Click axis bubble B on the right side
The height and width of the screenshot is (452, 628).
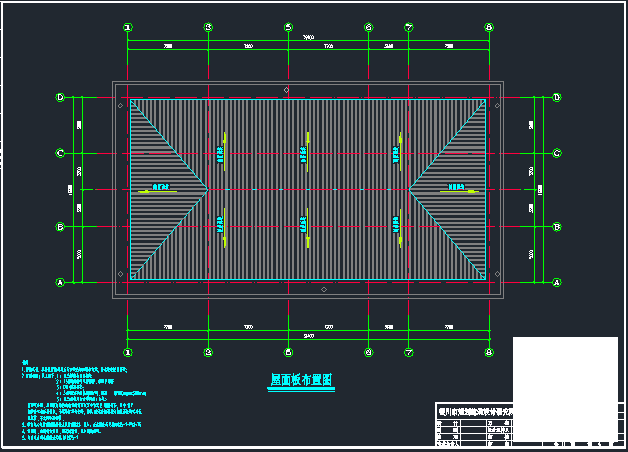(556, 228)
